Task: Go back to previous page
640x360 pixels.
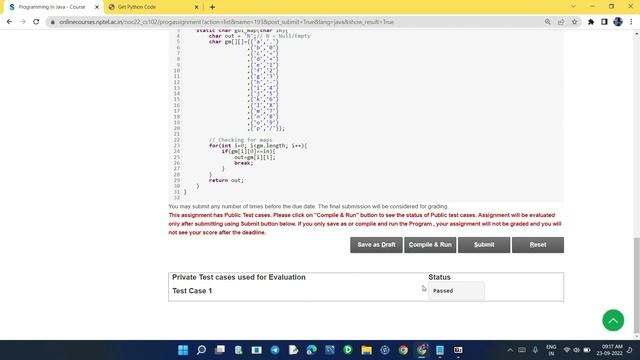Action: click(9, 22)
